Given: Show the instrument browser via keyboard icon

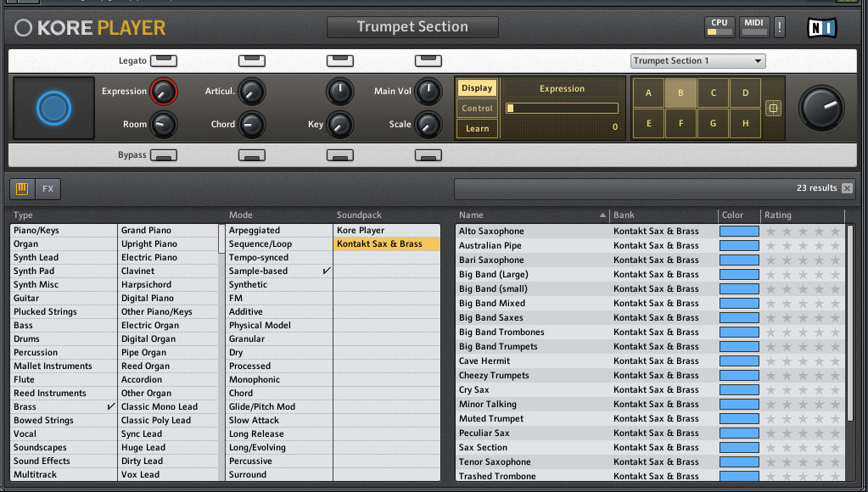Looking at the screenshot, I should (22, 189).
